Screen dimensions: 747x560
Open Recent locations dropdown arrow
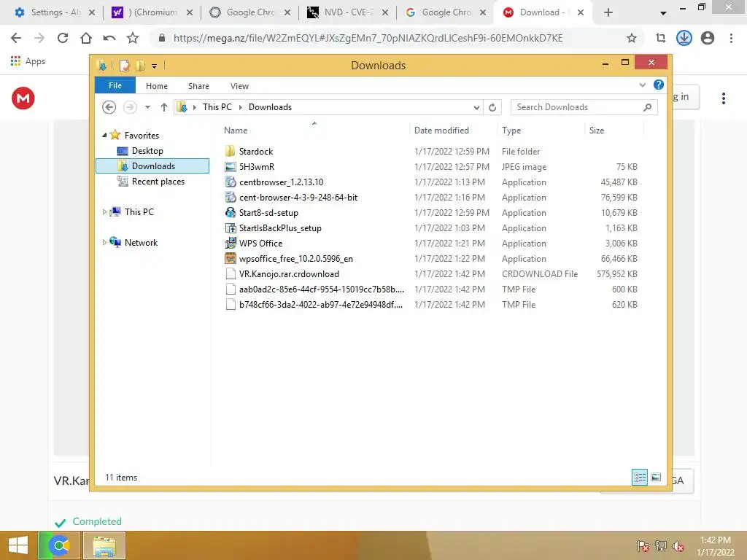(x=147, y=107)
